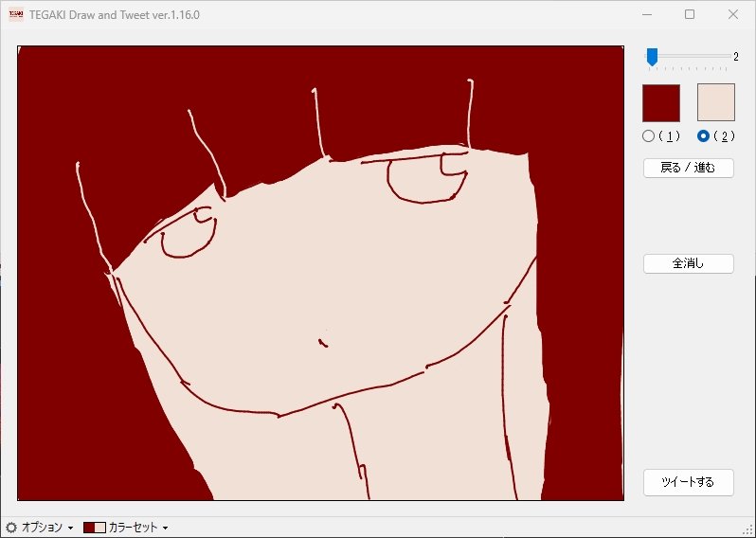Screen dimensions: 756x538
Task: Open the カラーセット menu label
Action: (133, 528)
